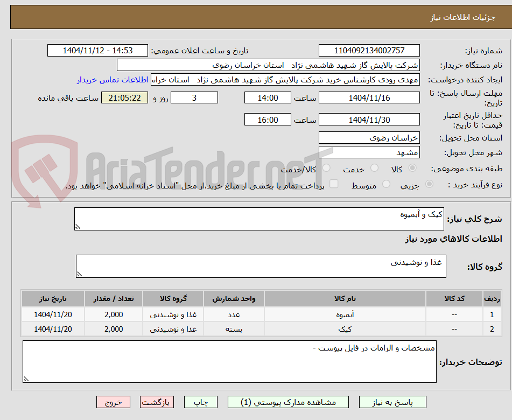This screenshot has height=420, width=512.
Task: Click date 1404/11/20 in آبمیوه row
Action: [53, 314]
